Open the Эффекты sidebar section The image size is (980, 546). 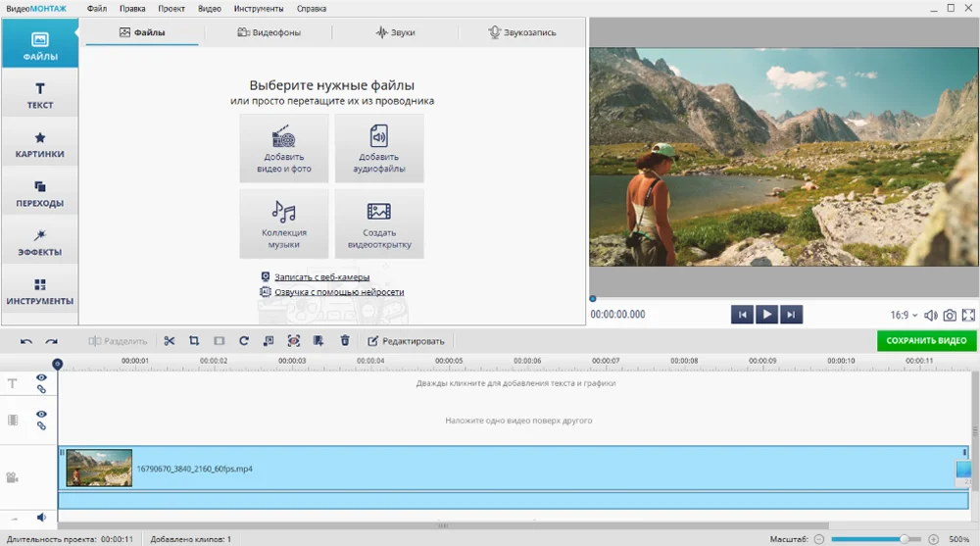point(40,242)
